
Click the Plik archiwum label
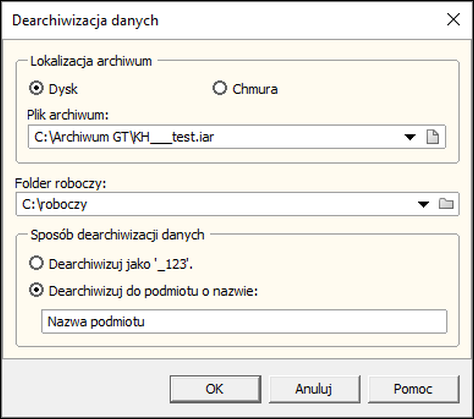(68, 115)
